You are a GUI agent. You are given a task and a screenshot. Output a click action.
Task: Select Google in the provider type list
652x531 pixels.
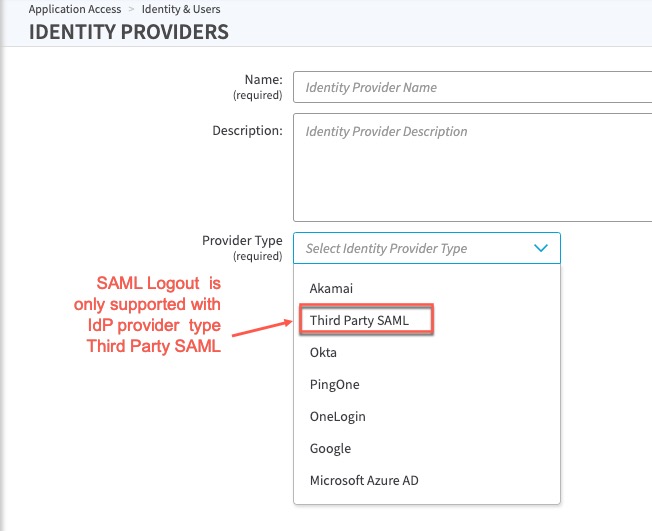point(330,448)
